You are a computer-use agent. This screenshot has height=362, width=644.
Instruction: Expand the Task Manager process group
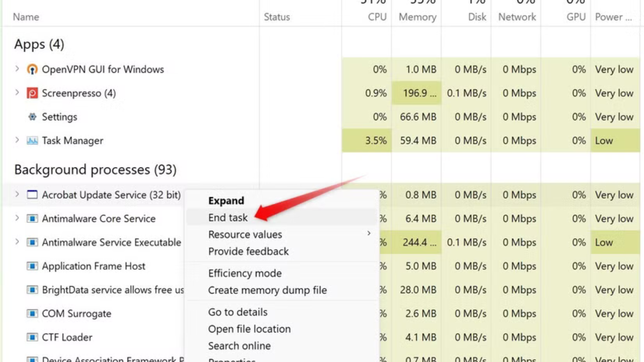[17, 140]
